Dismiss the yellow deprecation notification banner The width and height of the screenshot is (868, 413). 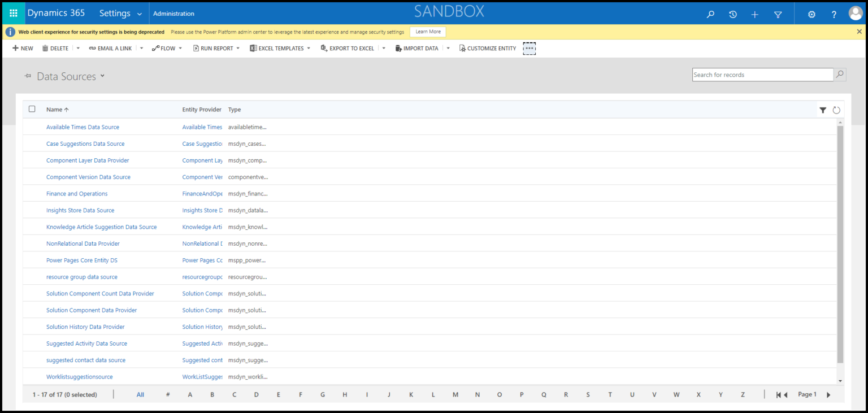pos(859,32)
